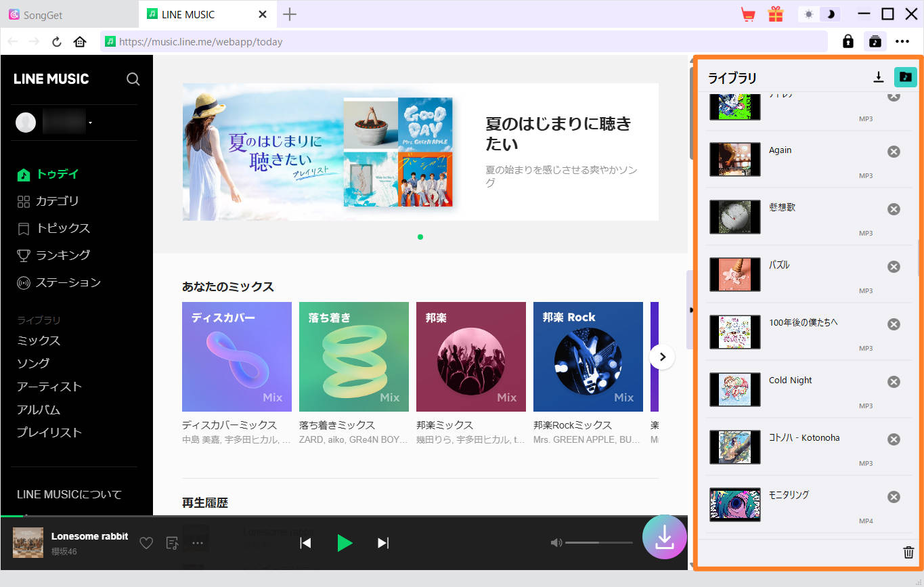Select the Cold Night track title
This screenshot has height=587, width=924.
click(x=791, y=381)
